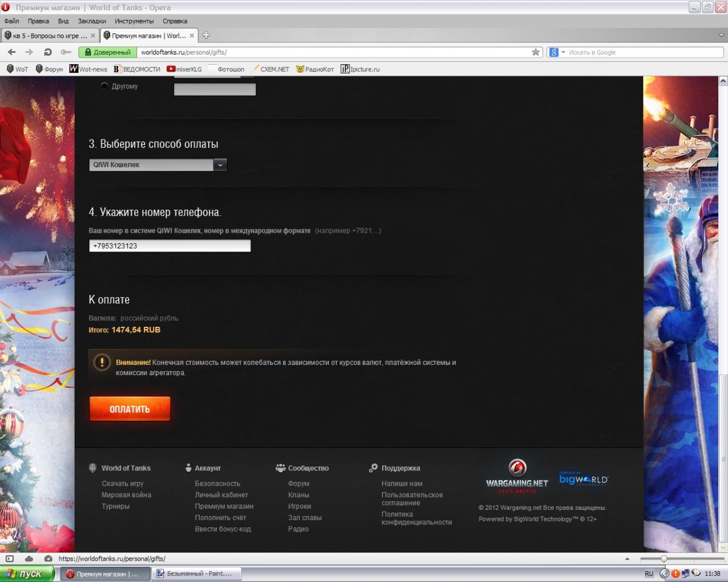
Task: Close the 'Премиум магазин' tab
Action: (192, 35)
